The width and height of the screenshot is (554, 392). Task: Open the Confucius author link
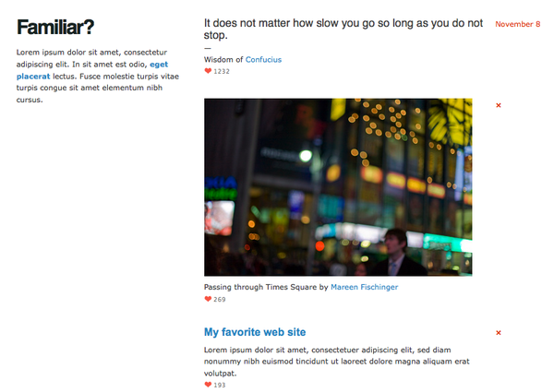click(263, 60)
